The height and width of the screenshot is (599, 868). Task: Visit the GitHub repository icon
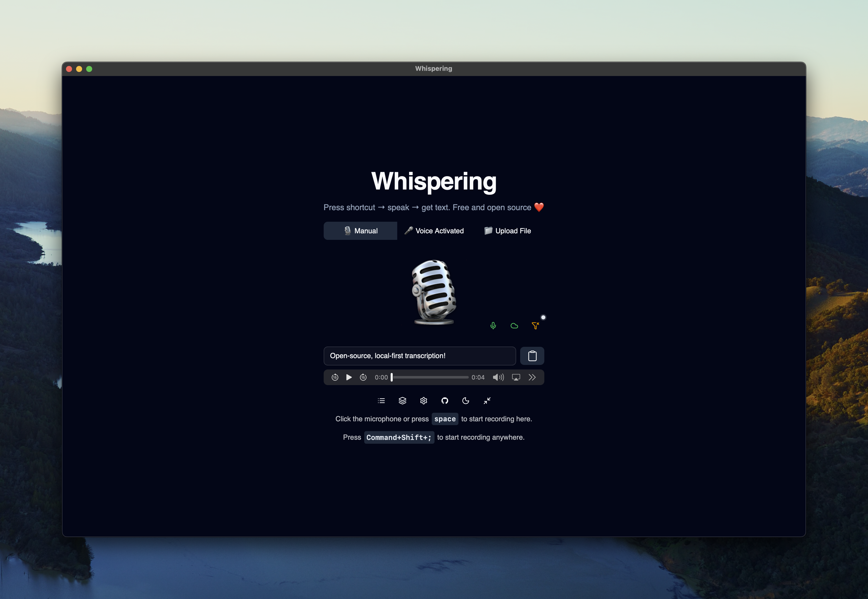pos(445,400)
